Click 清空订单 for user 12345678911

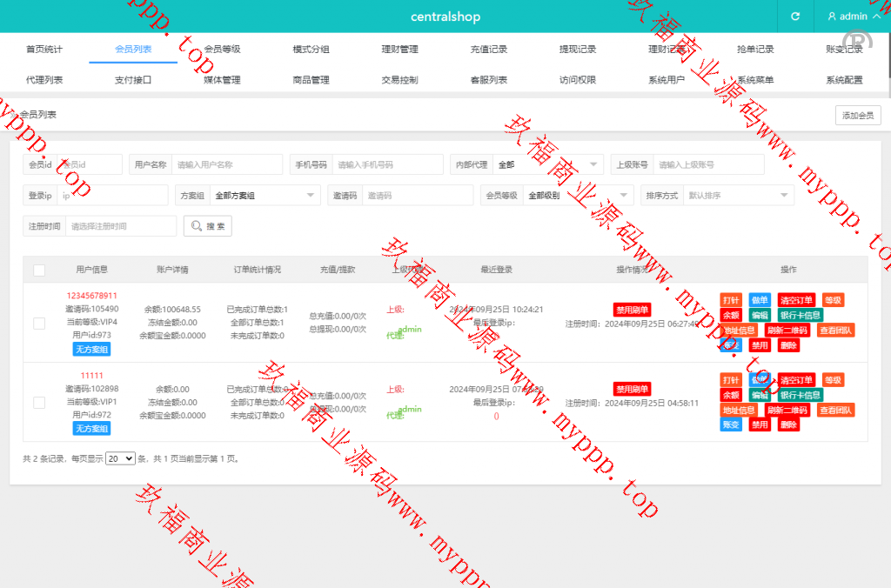(x=795, y=300)
